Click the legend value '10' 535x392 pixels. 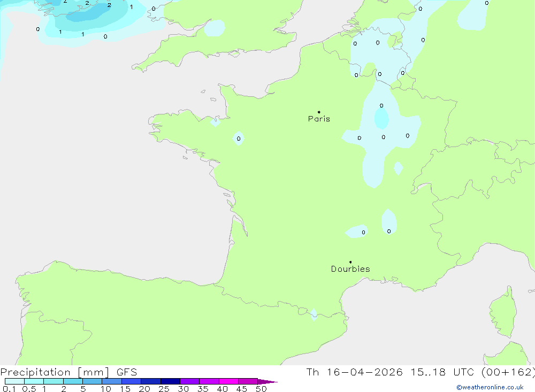pyautogui.click(x=106, y=389)
